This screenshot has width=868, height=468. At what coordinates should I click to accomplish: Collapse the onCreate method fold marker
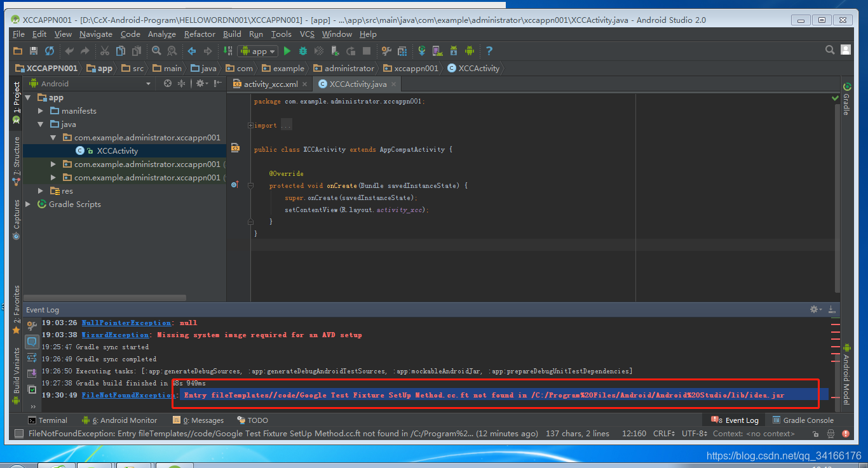tap(251, 186)
